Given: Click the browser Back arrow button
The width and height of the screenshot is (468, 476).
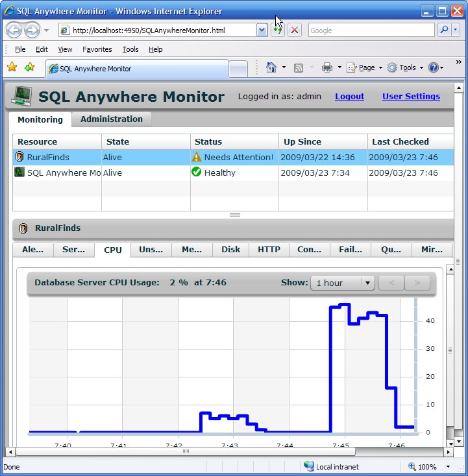Looking at the screenshot, I should coord(14,30).
